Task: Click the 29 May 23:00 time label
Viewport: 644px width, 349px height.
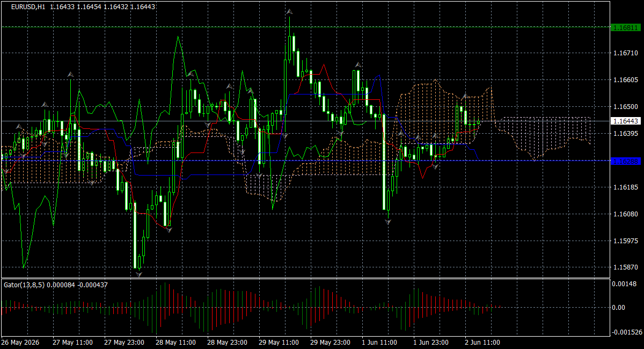Action: click(330, 343)
